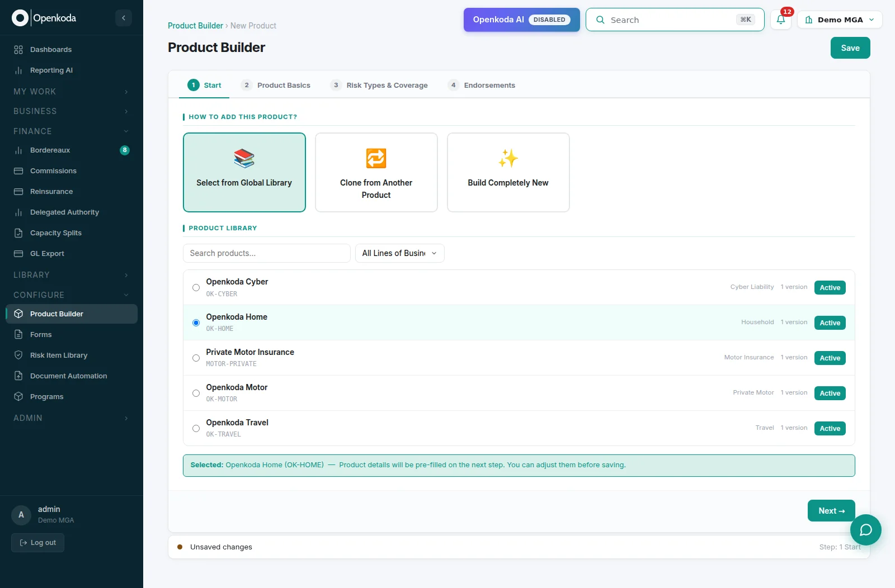Expand the MY WORK section
Image resolution: width=895 pixels, height=588 pixels.
tap(71, 92)
